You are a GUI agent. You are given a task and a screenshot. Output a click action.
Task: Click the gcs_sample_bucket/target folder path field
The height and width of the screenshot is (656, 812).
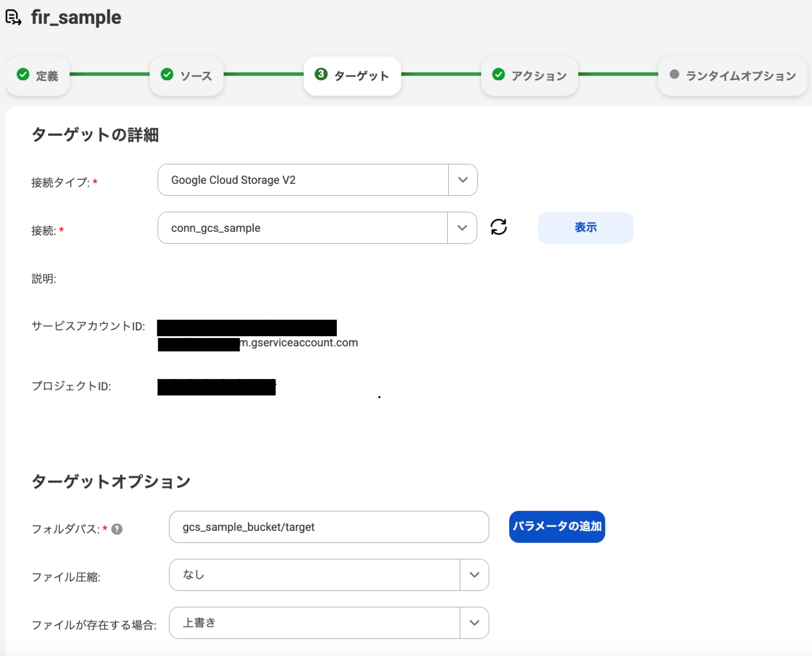coord(328,527)
